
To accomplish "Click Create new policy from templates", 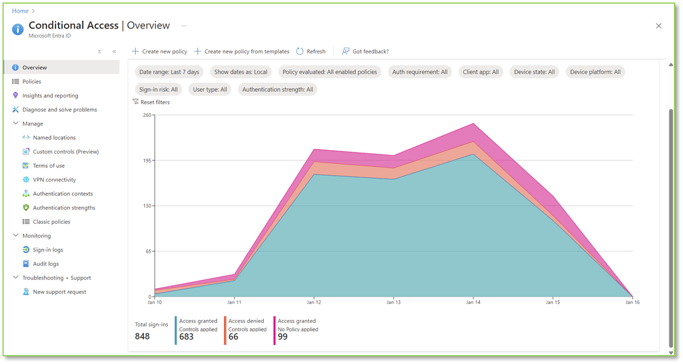I will (x=242, y=51).
